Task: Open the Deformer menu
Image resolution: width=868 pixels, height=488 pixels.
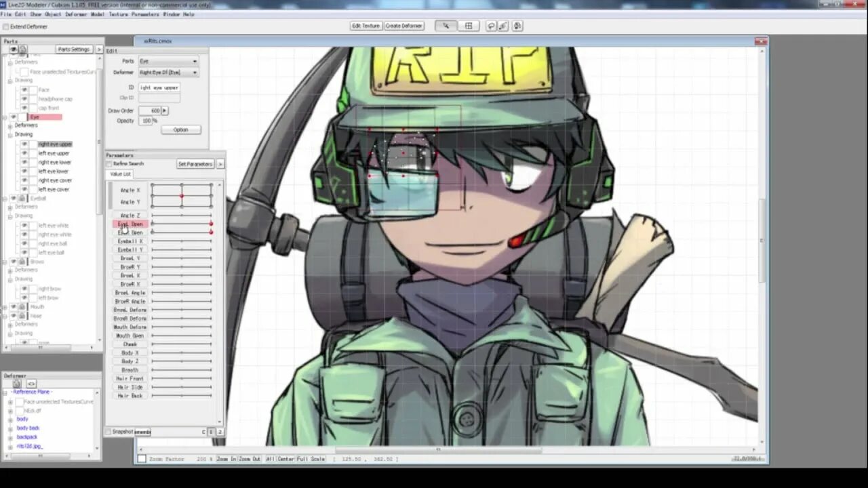Action: (76, 14)
